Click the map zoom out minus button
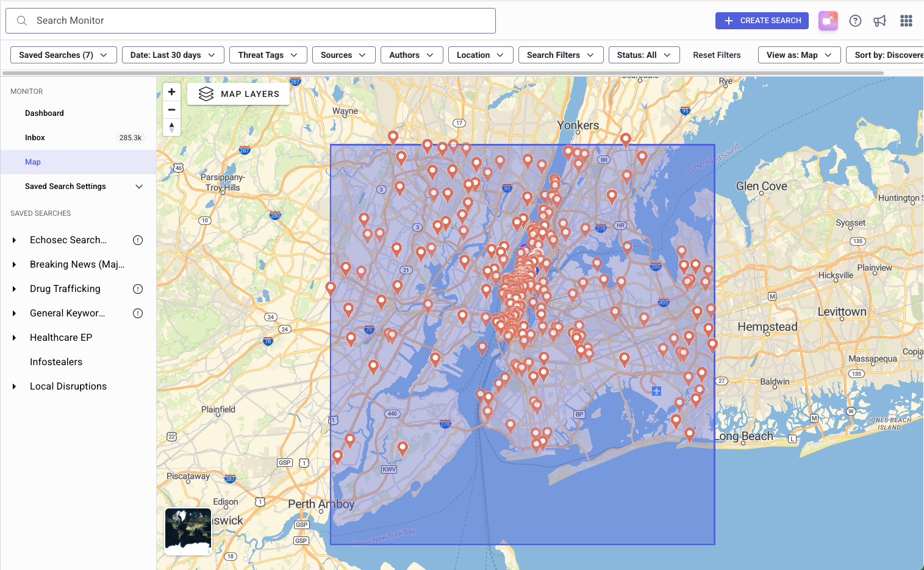This screenshot has width=924, height=570. (x=171, y=110)
